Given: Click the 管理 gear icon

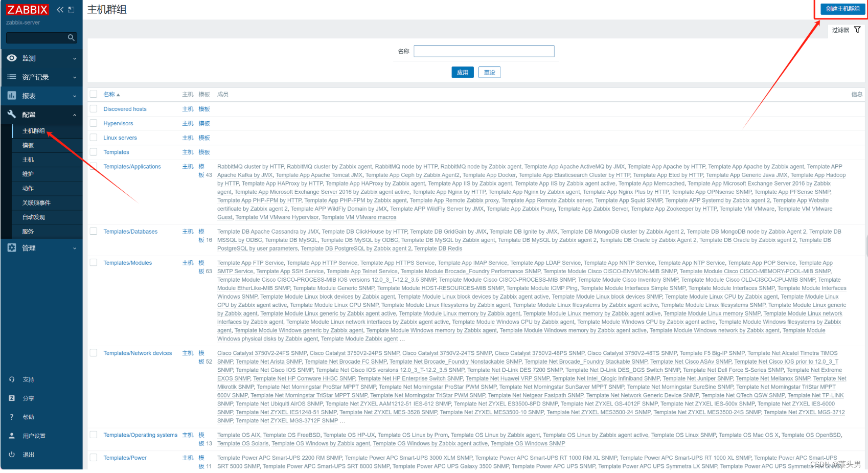Looking at the screenshot, I should point(12,247).
